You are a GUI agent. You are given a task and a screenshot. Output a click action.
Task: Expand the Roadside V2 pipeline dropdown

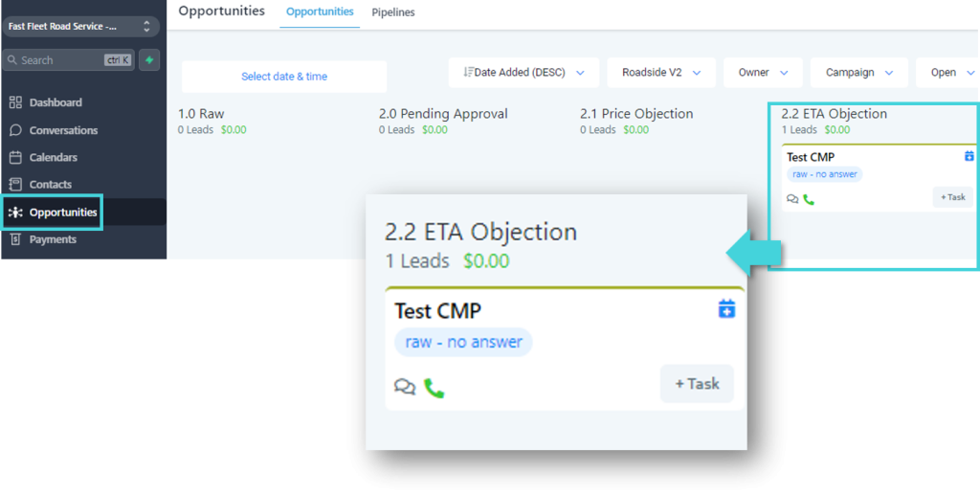click(x=661, y=73)
